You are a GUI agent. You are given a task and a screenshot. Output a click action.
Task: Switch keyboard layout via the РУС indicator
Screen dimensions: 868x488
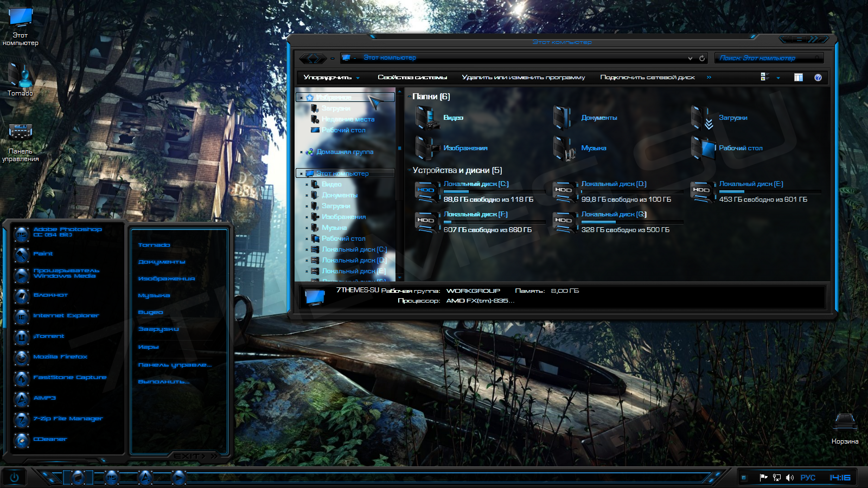pyautogui.click(x=808, y=478)
